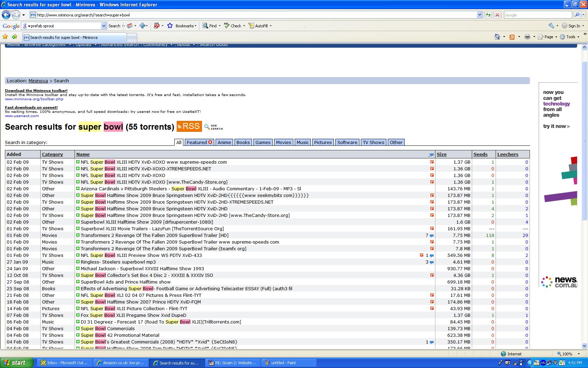This screenshot has height=368, width=588.
Task: Click the blue plus icon in the Google toolbar
Action: 142,26
